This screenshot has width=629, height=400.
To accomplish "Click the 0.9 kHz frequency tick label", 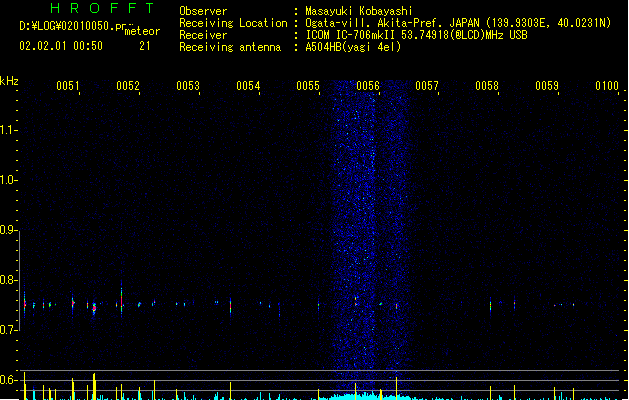I will [8, 230].
